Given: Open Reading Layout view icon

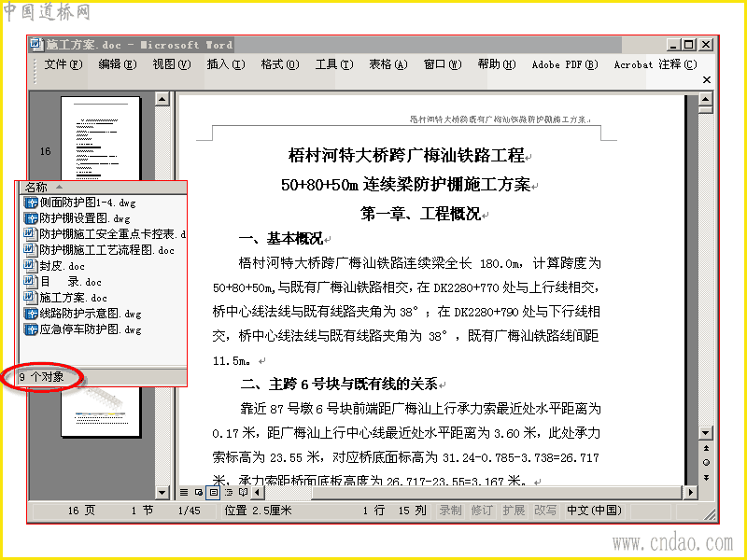Looking at the screenshot, I should pyautogui.click(x=244, y=493).
